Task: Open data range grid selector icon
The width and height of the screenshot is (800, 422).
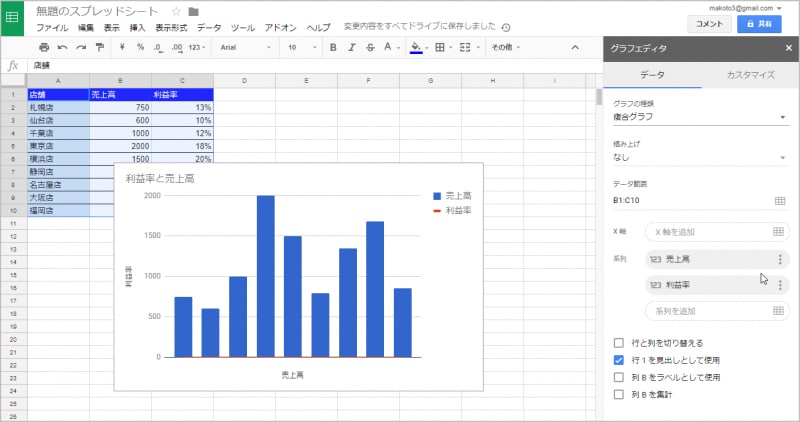Action: coord(780,201)
